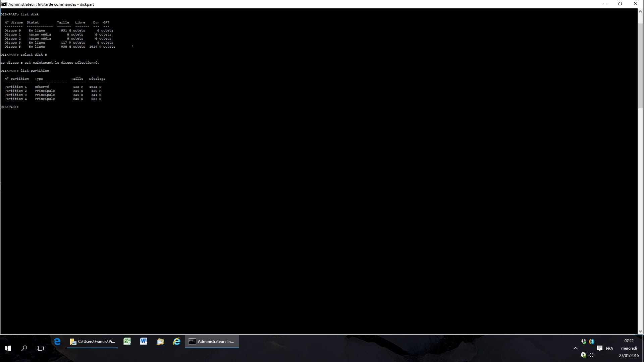This screenshot has height=362, width=644.
Task: Click the Dropbox tray icon
Action: tap(584, 342)
